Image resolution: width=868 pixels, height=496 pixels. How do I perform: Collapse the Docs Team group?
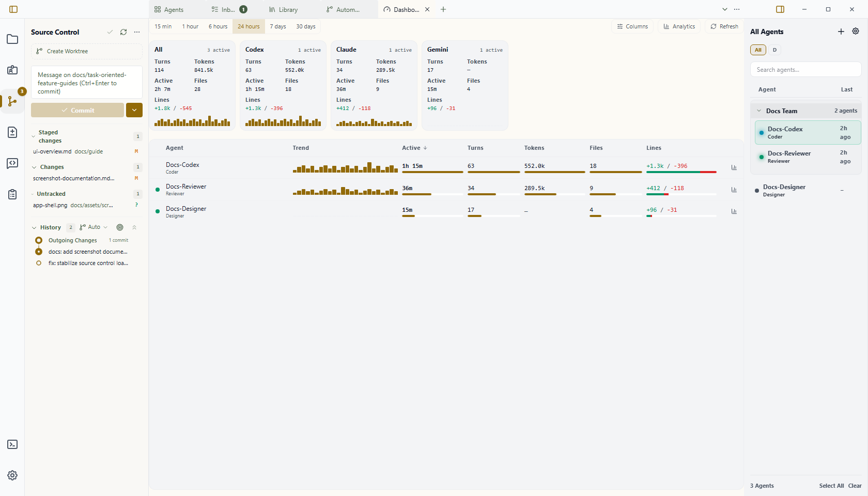coord(759,111)
